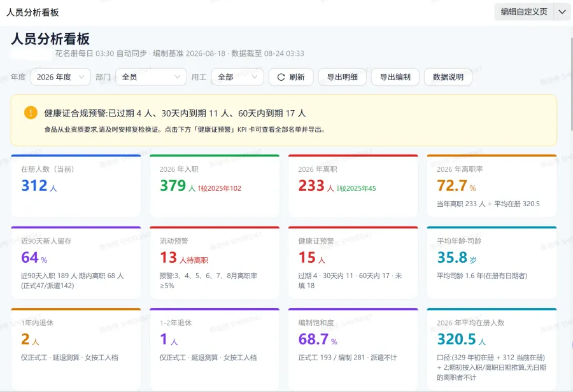Click the ↓较2025年45 comparison text
573x392 pixels.
[356, 188]
